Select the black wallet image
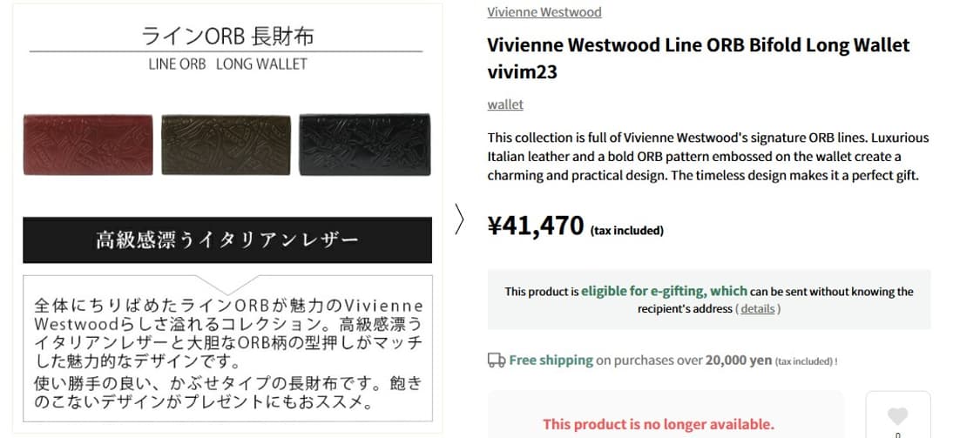This screenshot has width=980, height=438. coord(365,144)
